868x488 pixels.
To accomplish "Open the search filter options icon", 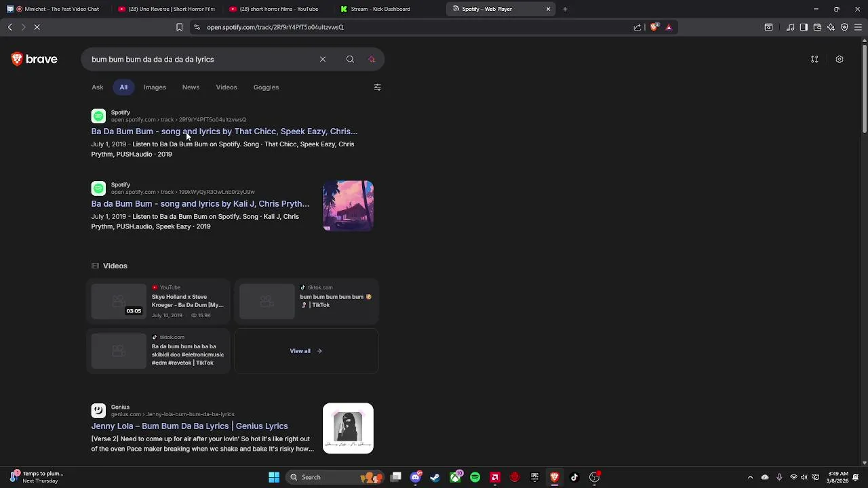I will click(378, 87).
